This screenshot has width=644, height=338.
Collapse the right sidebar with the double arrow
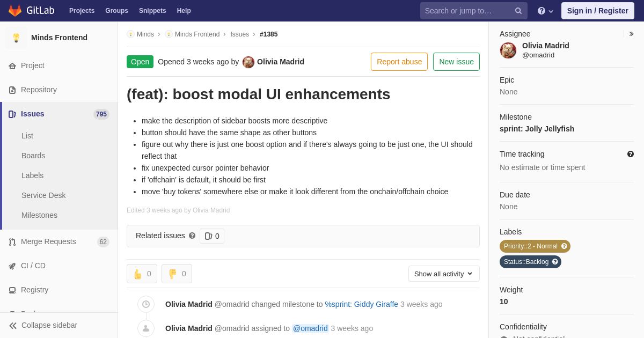(x=631, y=34)
